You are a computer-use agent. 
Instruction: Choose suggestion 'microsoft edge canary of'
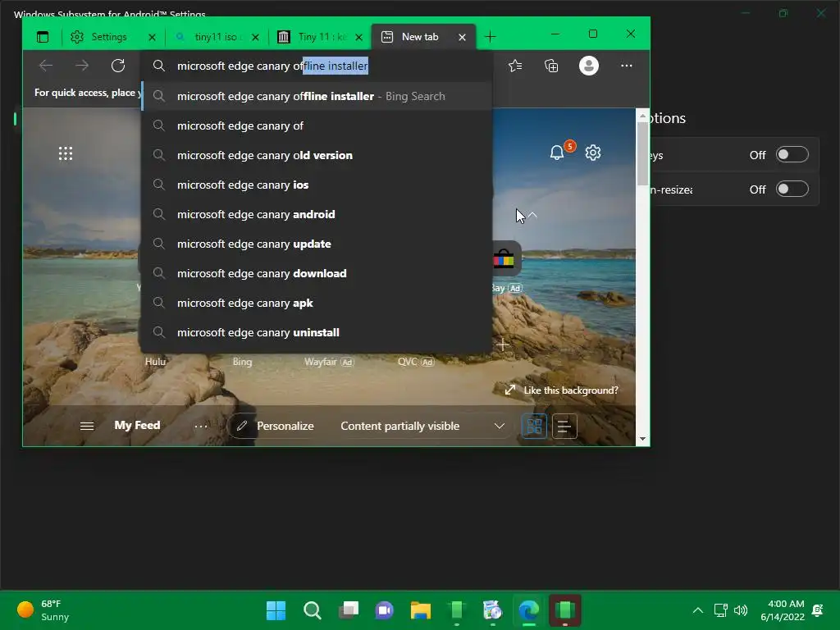pos(317,126)
